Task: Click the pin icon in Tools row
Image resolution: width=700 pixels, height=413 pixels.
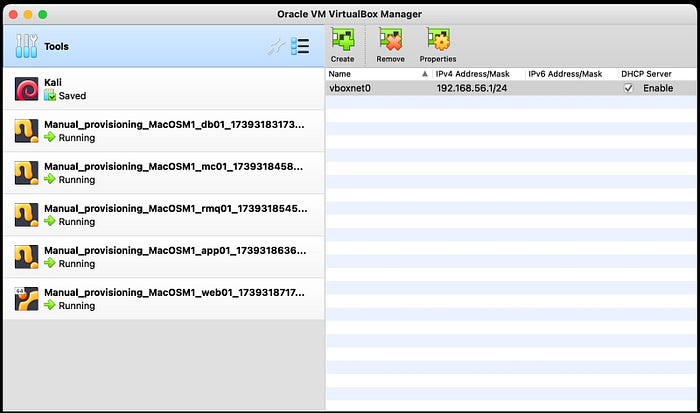Action: [276, 46]
